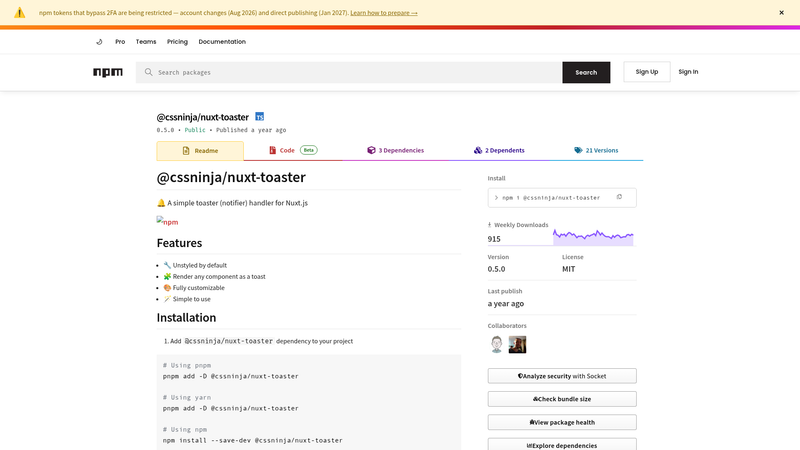Click the Dependents cubes icon
Image resolution: width=800 pixels, height=450 pixels.
tap(478, 151)
